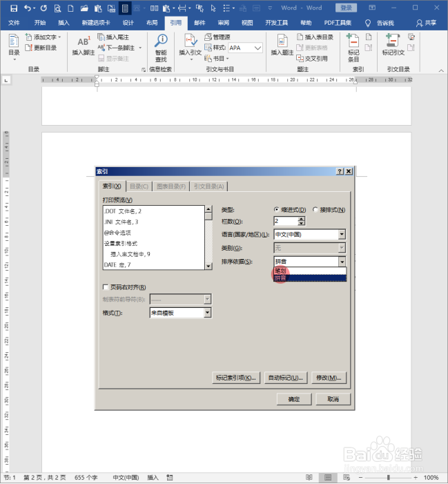This screenshot has width=448, height=484.
Task: Click the 655 个字 word count
Action: pyautogui.click(x=86, y=478)
